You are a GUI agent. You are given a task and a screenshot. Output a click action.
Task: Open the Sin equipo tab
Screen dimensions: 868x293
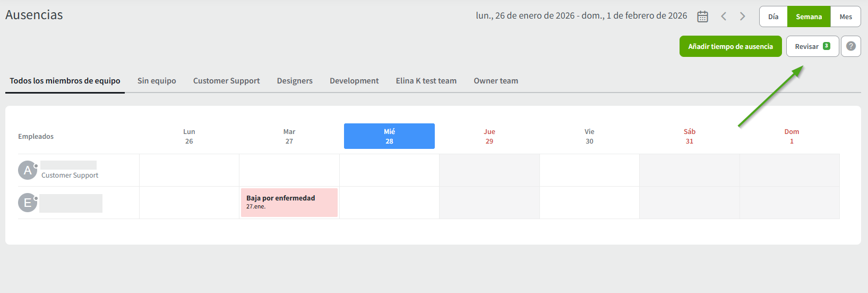coord(157,81)
